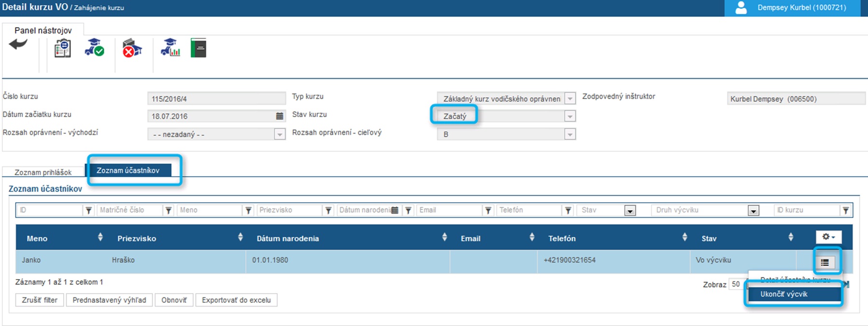868x326 pixels.
Task: Click the red X cancel course icon
Action: [x=132, y=48]
